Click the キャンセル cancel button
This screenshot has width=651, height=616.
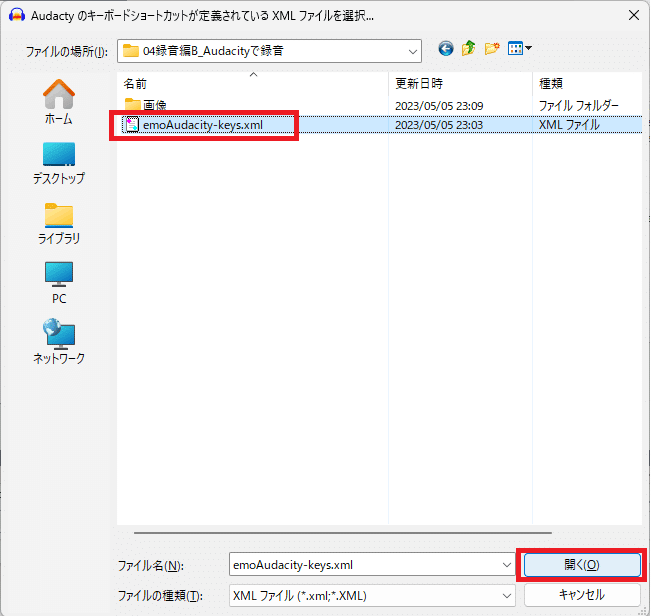pyautogui.click(x=582, y=595)
